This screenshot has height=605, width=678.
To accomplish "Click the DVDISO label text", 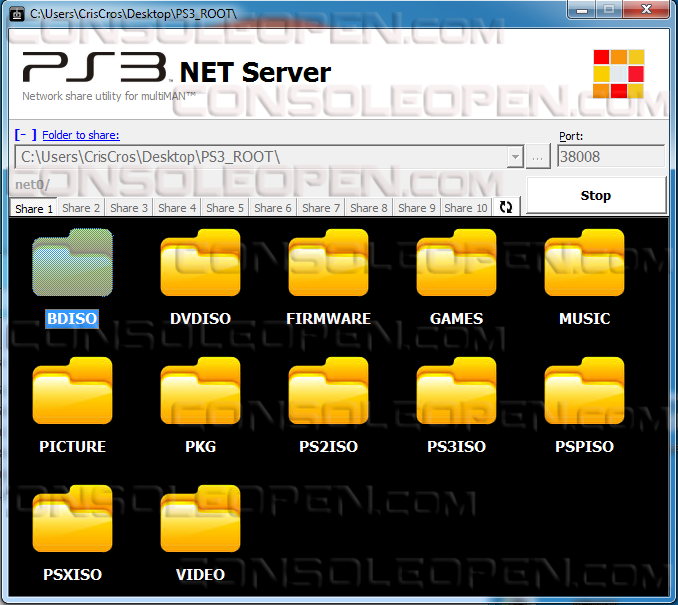I will tap(200, 319).
